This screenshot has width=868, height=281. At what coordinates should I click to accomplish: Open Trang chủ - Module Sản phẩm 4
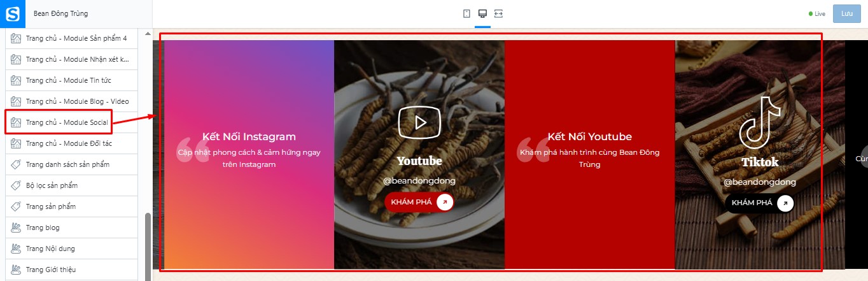(x=72, y=38)
